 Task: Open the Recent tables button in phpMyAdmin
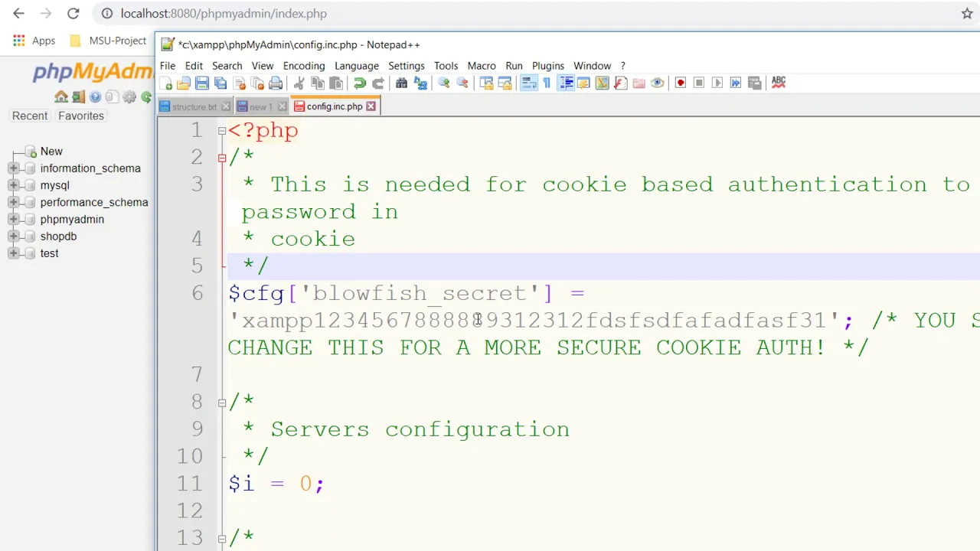pyautogui.click(x=30, y=116)
